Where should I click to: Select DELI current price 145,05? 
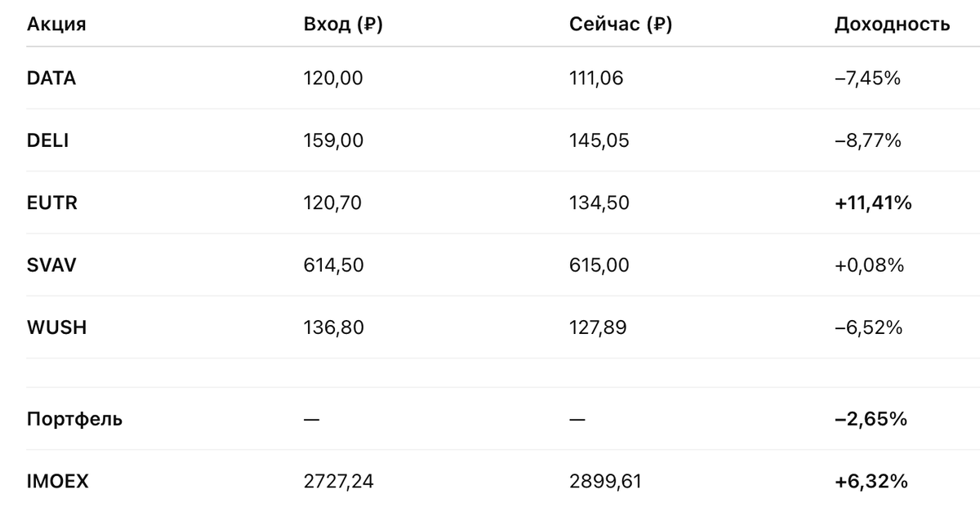599,141
